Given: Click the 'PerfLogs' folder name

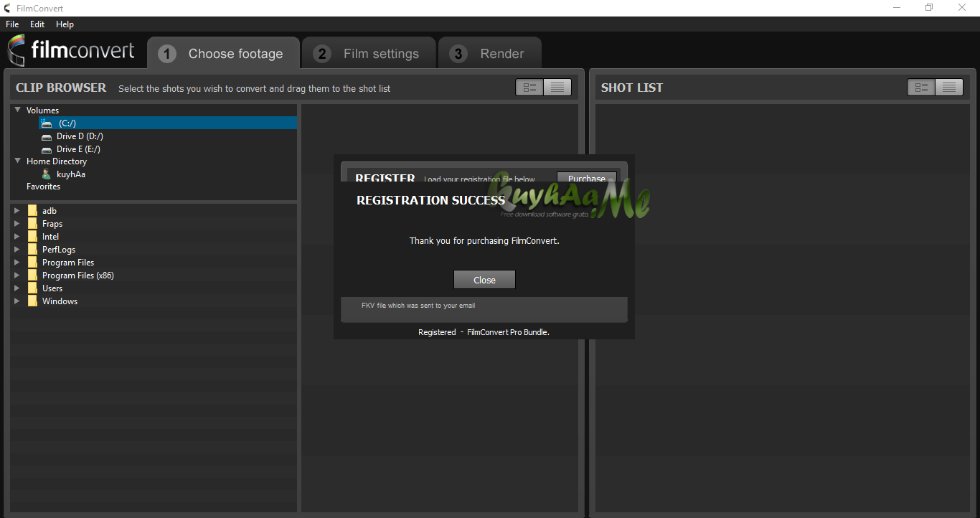Looking at the screenshot, I should click(x=59, y=250).
